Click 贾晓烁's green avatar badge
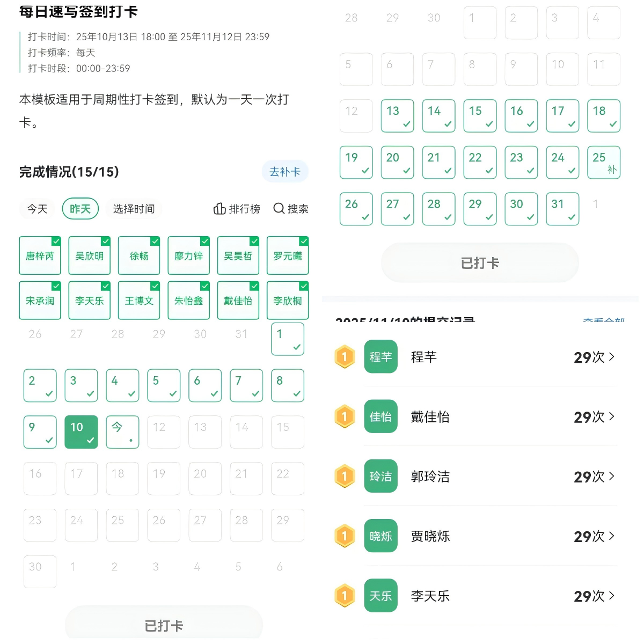Viewport: 644px width, 644px height. pyautogui.click(x=380, y=536)
